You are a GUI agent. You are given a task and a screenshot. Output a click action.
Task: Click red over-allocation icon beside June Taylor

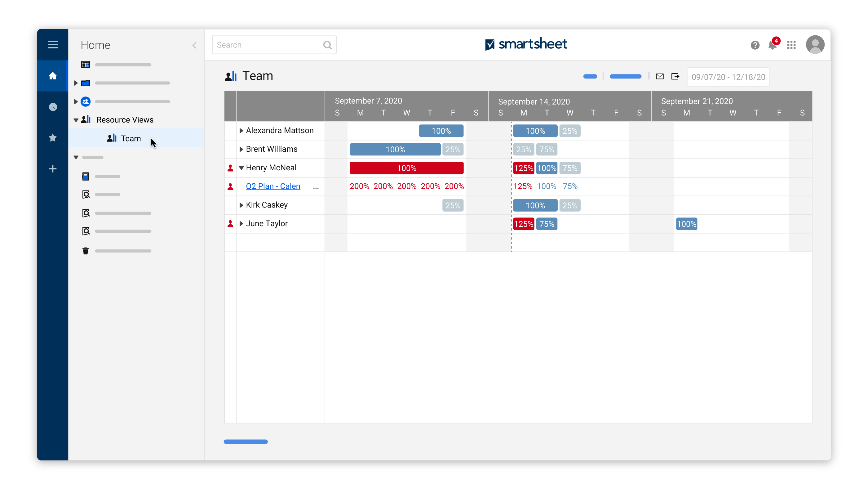230,224
